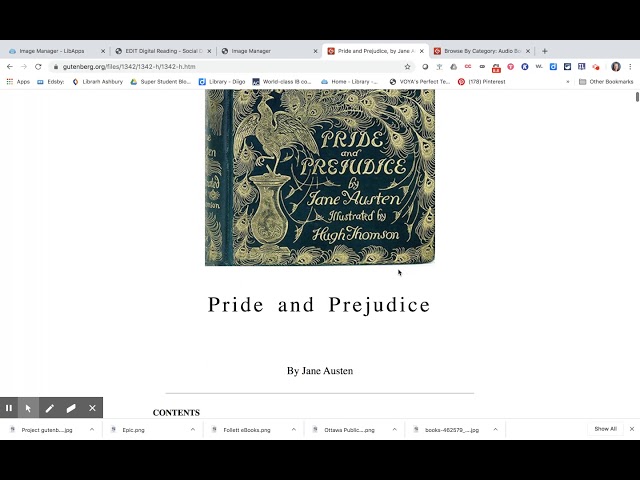Click the CONTENTS heading
This screenshot has height=480, width=640.
pyautogui.click(x=176, y=413)
